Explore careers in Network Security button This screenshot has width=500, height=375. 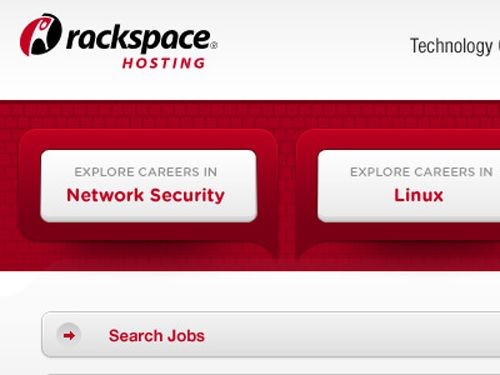(x=148, y=186)
